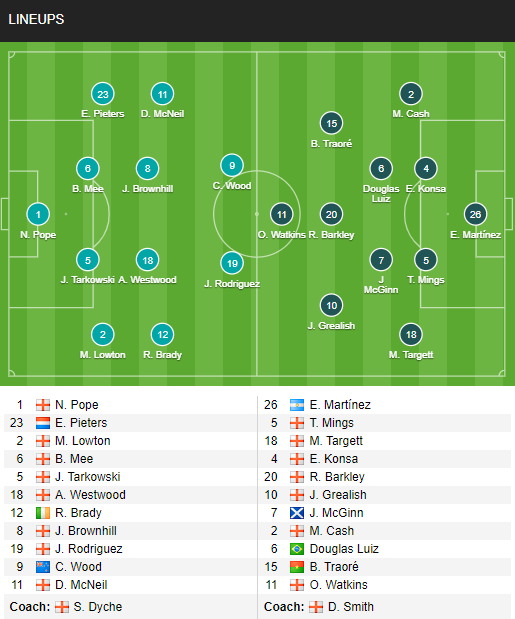The height and width of the screenshot is (619, 515).
Task: Select J. Rodriguez's number 19 marker
Action: (232, 263)
